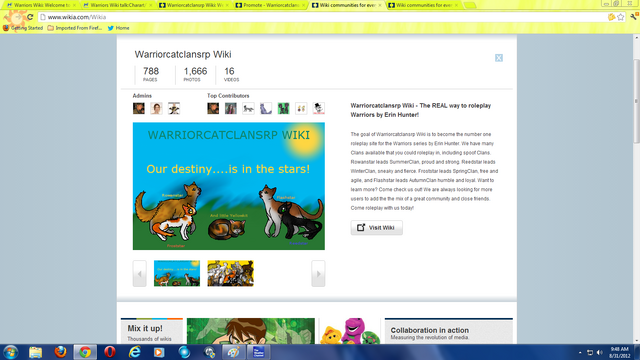Show the next carousel image
The width and height of the screenshot is (640, 360).
tap(318, 273)
